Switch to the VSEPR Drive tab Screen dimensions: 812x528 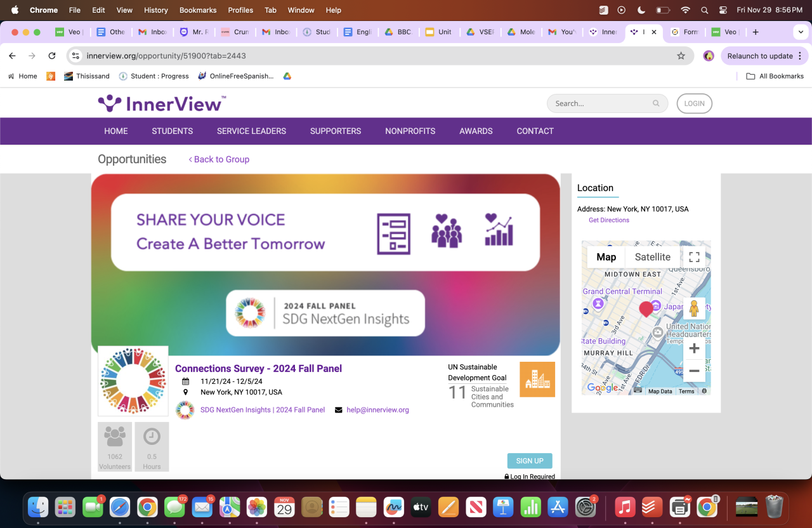[479, 32]
